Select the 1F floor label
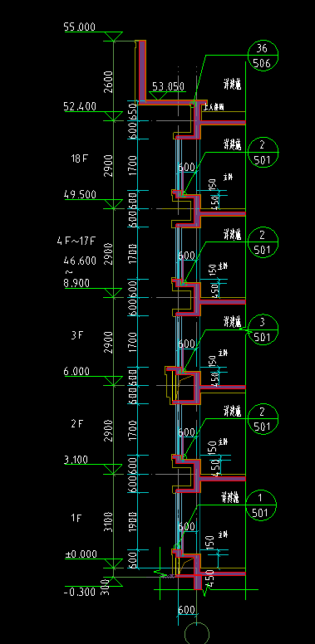The width and height of the screenshot is (315, 644). click(76, 518)
